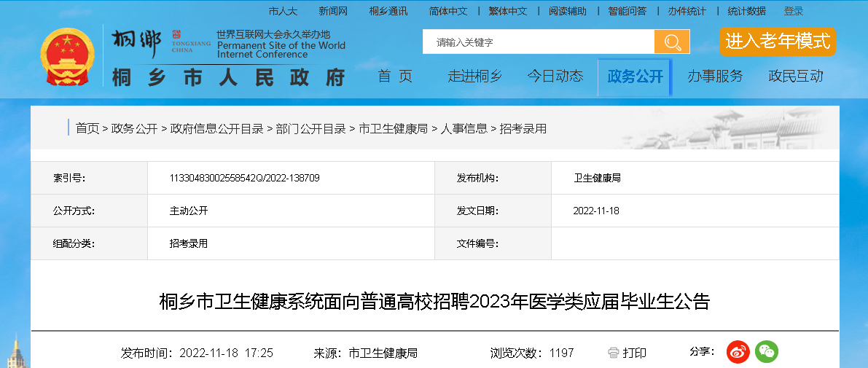Image resolution: width=868 pixels, height=368 pixels.
Task: Share the article via Weibo icon
Action: pos(738,352)
